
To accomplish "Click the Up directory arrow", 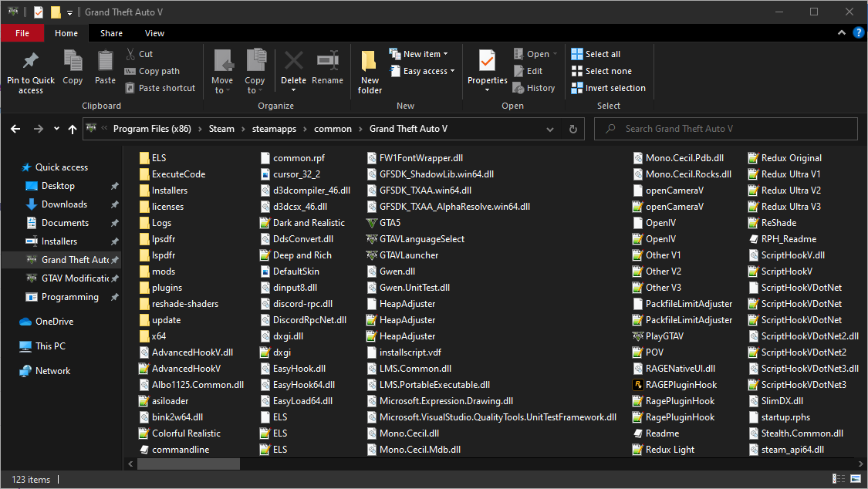I will click(73, 129).
